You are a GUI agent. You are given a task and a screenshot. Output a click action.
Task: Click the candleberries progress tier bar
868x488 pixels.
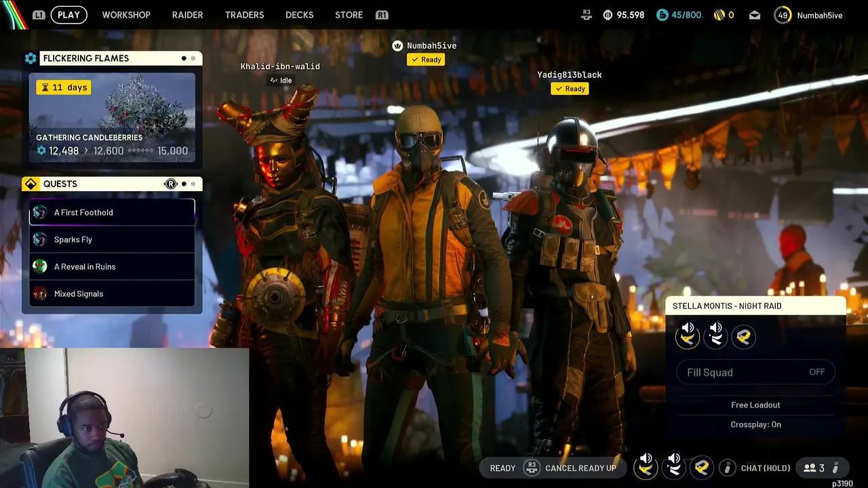pos(140,150)
